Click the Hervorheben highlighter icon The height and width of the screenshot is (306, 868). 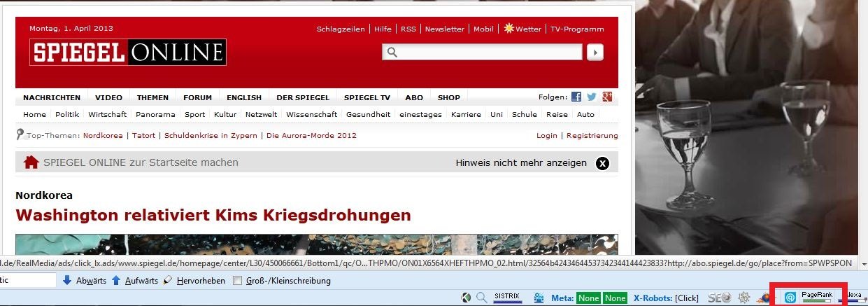point(167,281)
